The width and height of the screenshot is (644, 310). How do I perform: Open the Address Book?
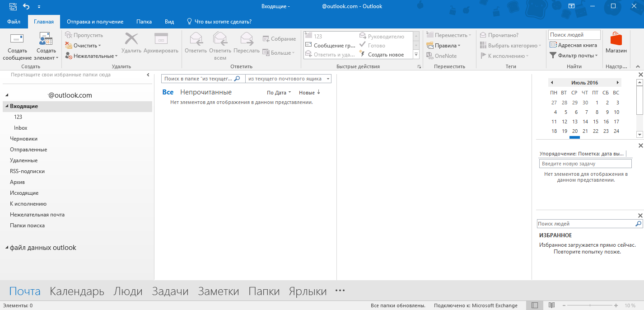[574, 45]
